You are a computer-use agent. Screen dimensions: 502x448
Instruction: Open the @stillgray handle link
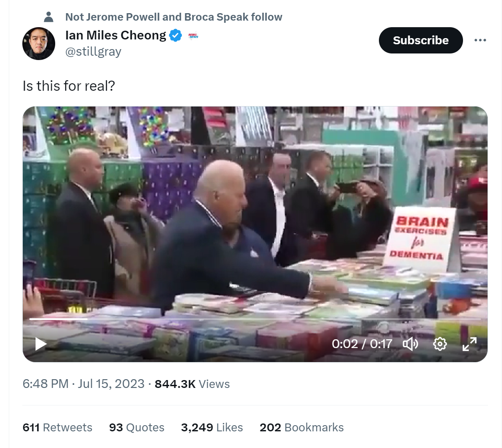(93, 51)
